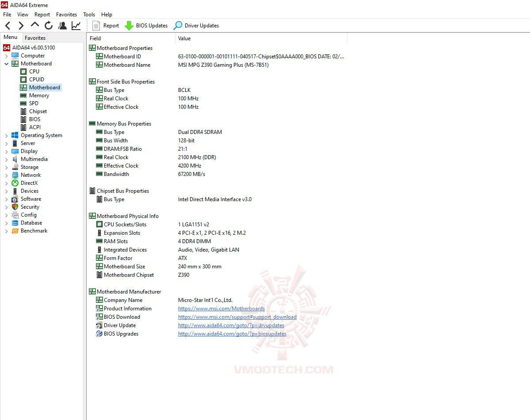Select the DRAM:FSB Ratio row
This screenshot has width=530, height=420.
click(x=216, y=149)
